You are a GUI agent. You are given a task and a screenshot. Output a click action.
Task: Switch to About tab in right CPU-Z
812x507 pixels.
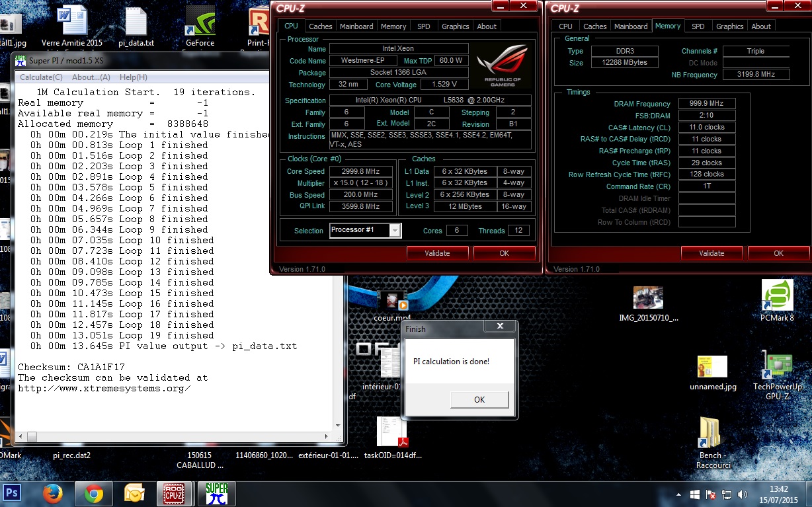761,26
